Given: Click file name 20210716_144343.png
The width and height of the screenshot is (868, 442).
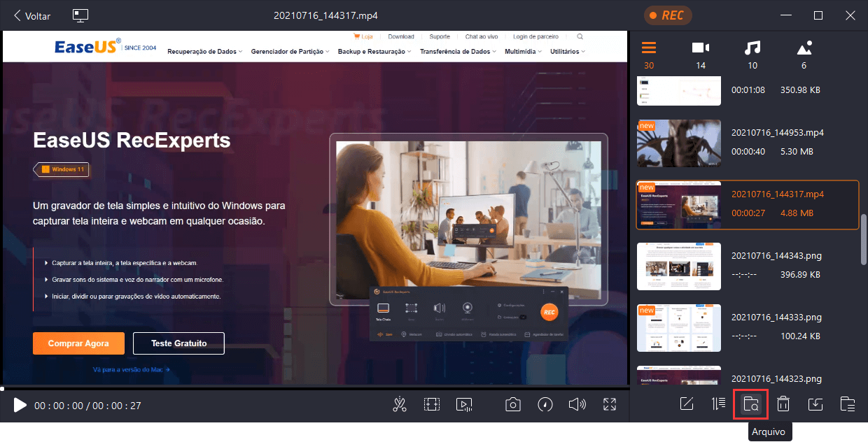Looking at the screenshot, I should 777,255.
